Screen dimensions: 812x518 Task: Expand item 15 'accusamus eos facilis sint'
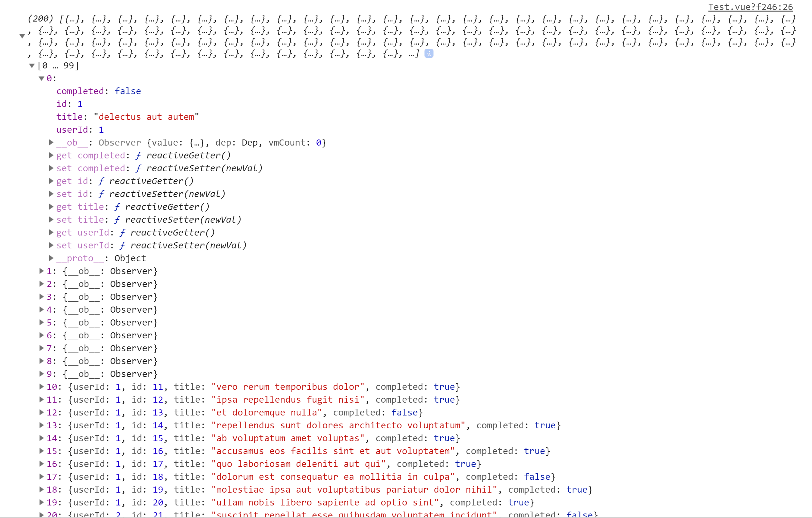41,451
